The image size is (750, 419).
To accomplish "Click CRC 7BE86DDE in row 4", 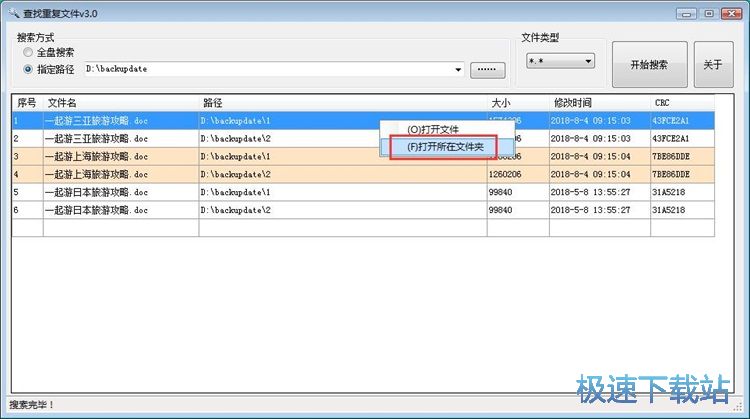I will point(671,175).
